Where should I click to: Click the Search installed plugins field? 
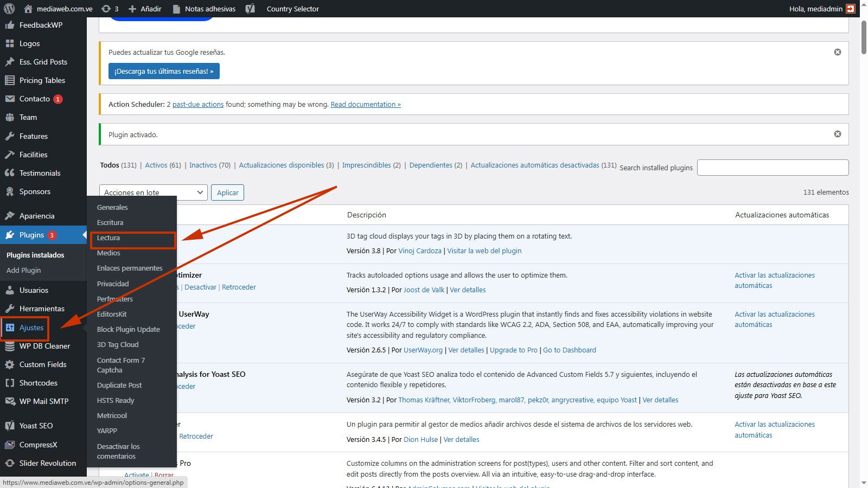point(773,168)
